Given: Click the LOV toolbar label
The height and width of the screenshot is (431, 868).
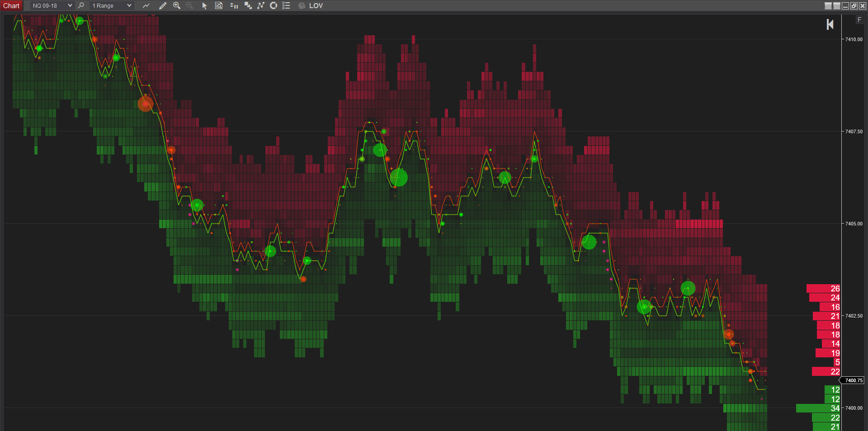Looking at the screenshot, I should tap(316, 5).
